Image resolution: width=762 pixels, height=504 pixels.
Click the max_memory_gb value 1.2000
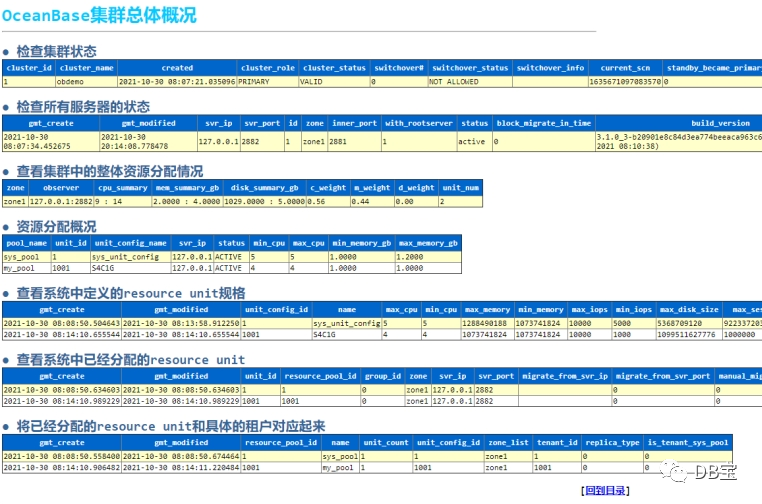tap(428, 257)
